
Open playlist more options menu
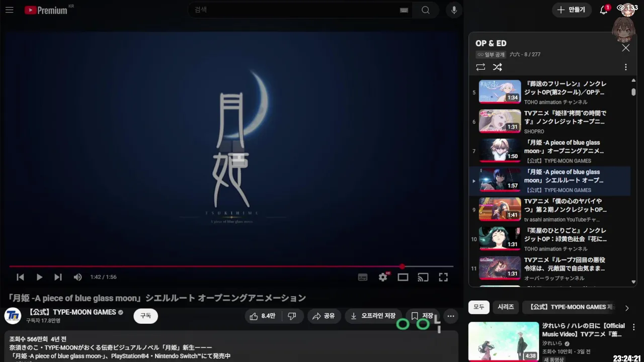pos(625,67)
